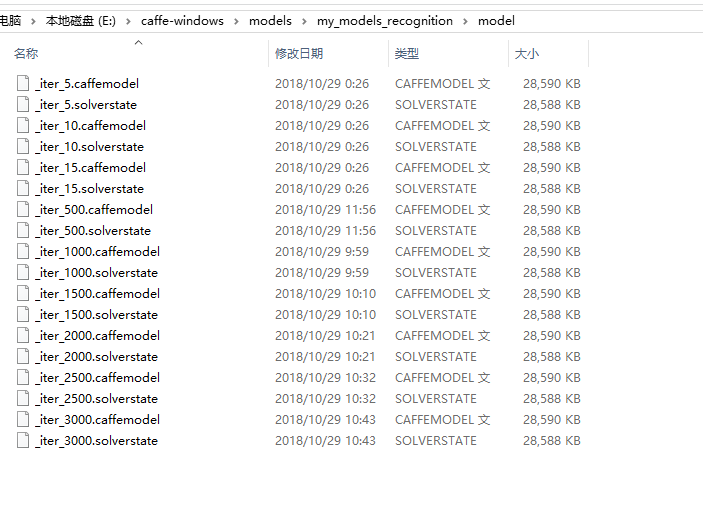Sort by 类型 column header
Screen dimensions: 703x509
pyautogui.click(x=407, y=54)
